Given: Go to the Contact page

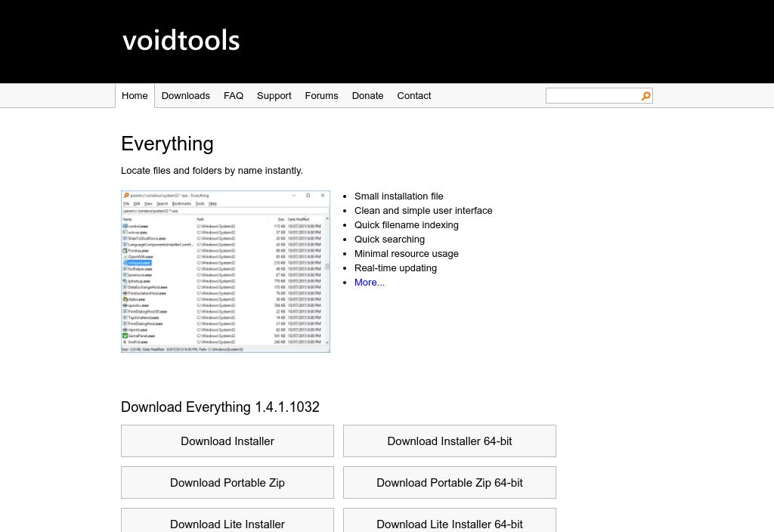Looking at the screenshot, I should 413,96.
